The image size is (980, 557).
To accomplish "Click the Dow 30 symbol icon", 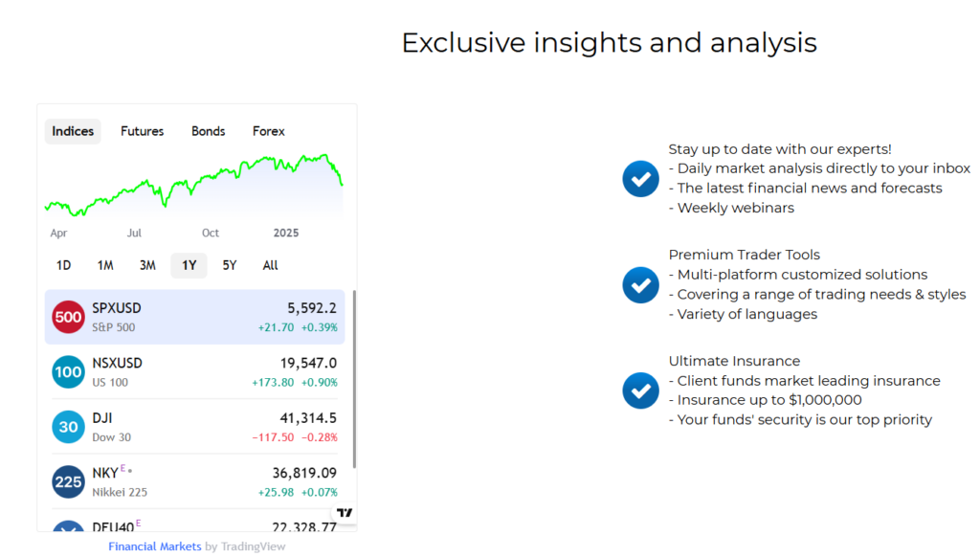I will click(x=68, y=427).
